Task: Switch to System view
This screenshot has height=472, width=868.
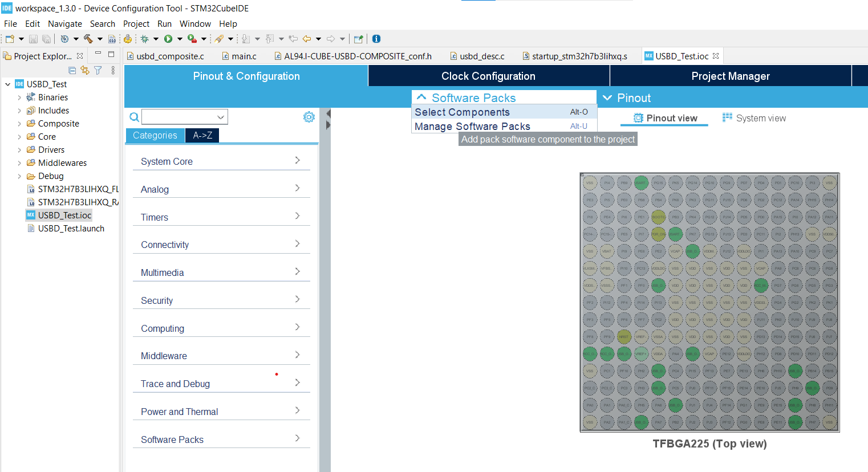Action: coord(754,118)
